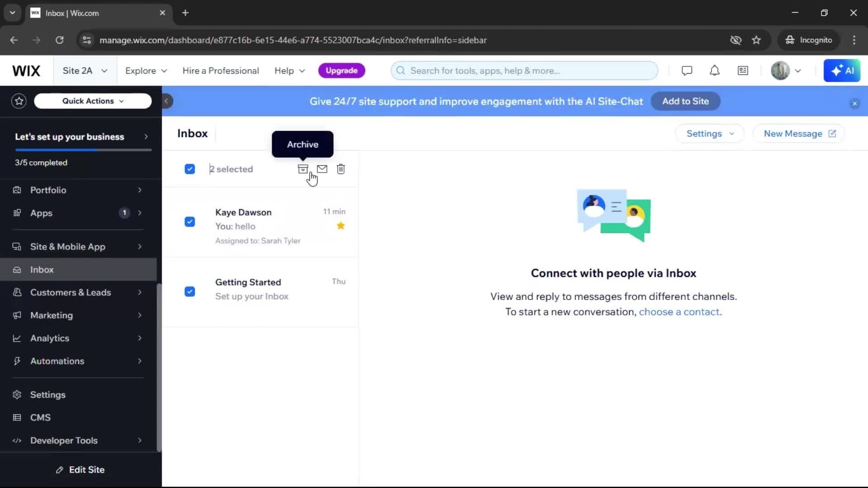Open Customers & Leads in sidebar

pos(78,292)
